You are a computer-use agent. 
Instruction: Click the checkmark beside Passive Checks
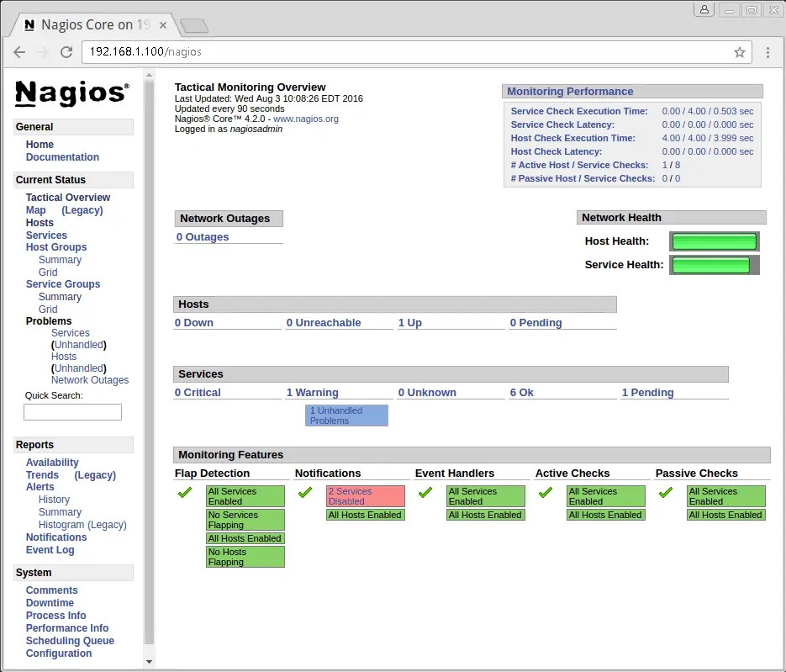[x=665, y=492]
